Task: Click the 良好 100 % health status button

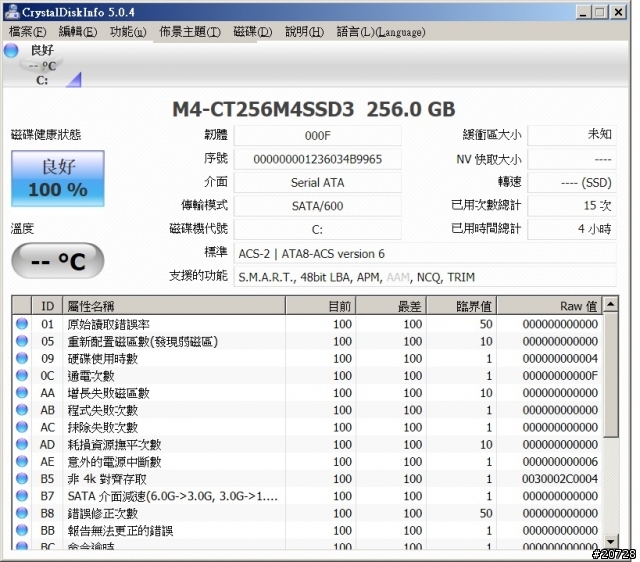Action: pyautogui.click(x=58, y=178)
